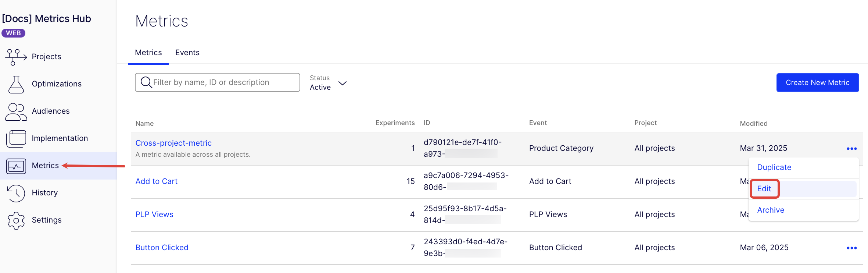This screenshot has height=273, width=868.
Task: Navigate to Audiences
Action: click(51, 111)
